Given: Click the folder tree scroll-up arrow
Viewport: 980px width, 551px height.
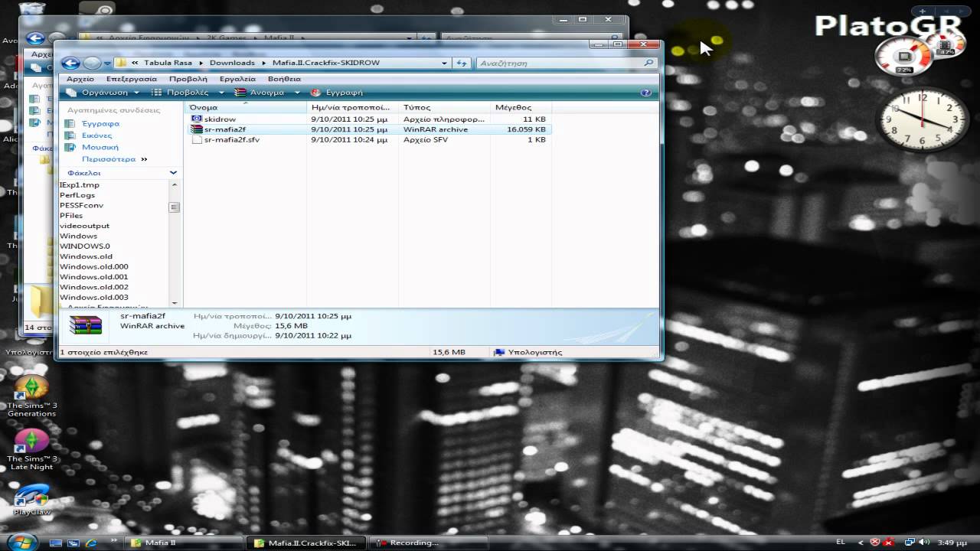Looking at the screenshot, I should click(x=175, y=185).
